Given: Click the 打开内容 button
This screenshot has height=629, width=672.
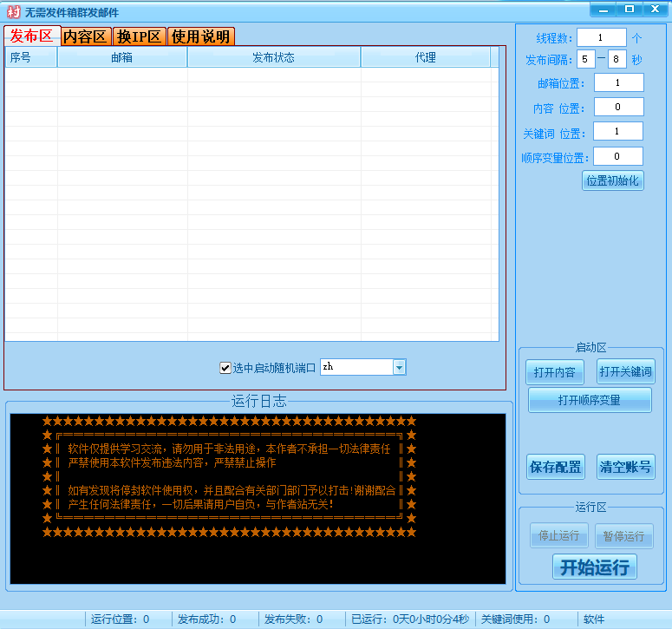Looking at the screenshot, I should (555, 372).
